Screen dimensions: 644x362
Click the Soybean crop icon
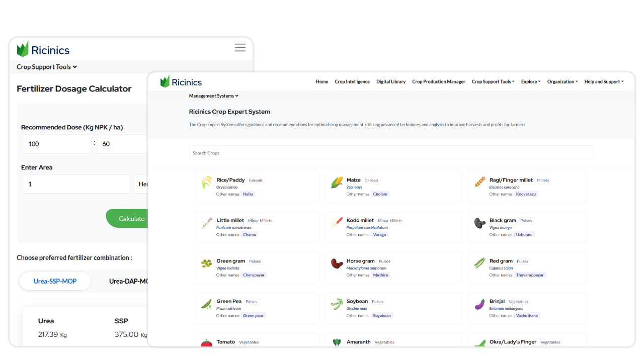coord(337,304)
